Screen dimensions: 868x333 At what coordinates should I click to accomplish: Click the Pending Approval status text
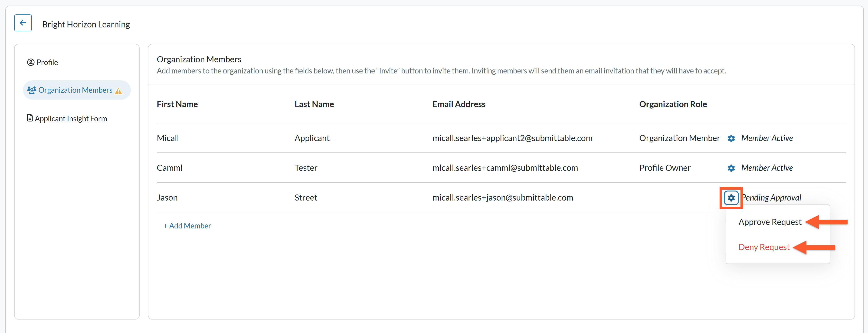[x=771, y=198]
